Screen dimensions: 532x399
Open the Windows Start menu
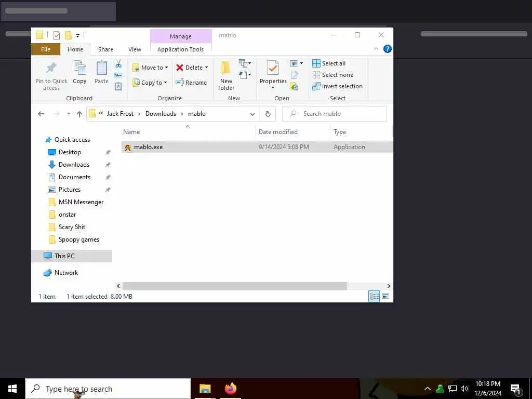12,389
